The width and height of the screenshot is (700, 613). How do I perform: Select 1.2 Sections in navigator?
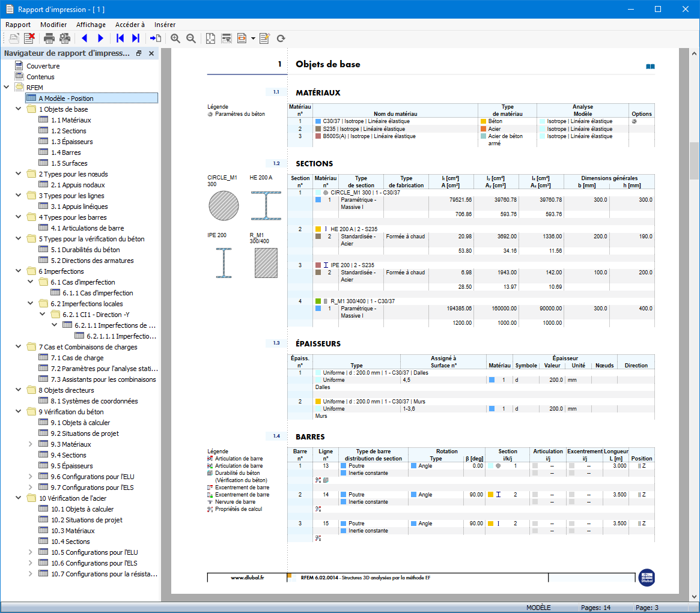click(x=68, y=131)
